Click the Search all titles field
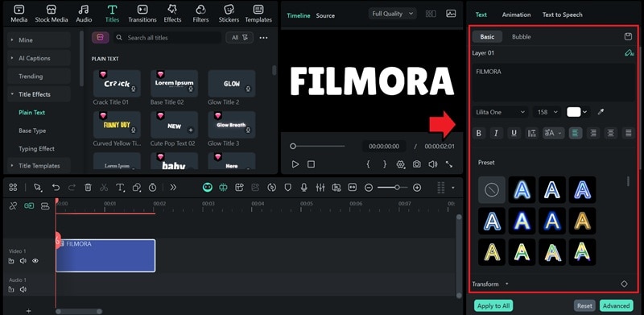 [167, 37]
